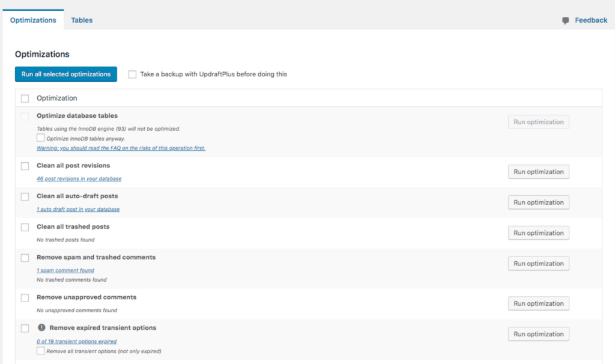The image size is (615, 364).
Task: Open the 46 post revisions link
Action: pos(79,179)
